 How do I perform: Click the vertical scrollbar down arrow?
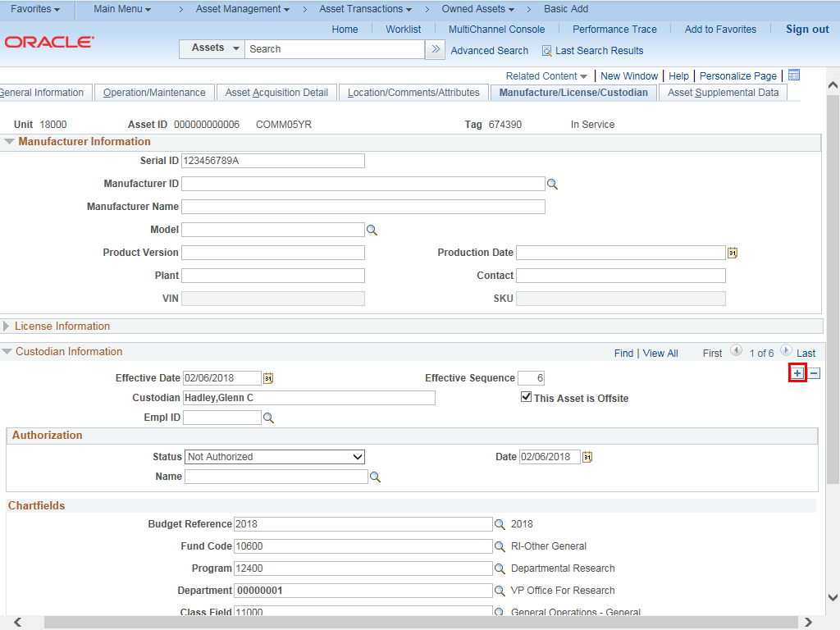coord(832,598)
